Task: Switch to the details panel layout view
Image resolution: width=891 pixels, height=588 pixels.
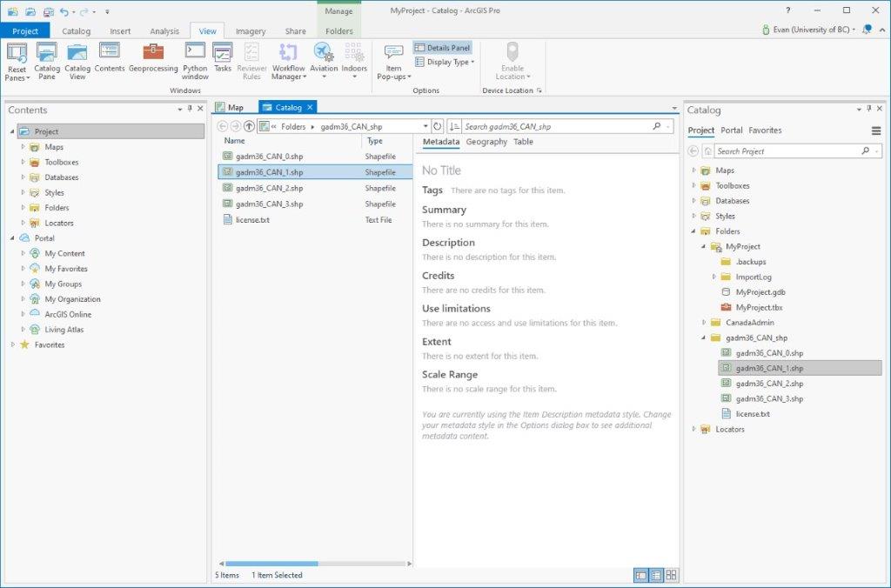Action: click(x=640, y=575)
